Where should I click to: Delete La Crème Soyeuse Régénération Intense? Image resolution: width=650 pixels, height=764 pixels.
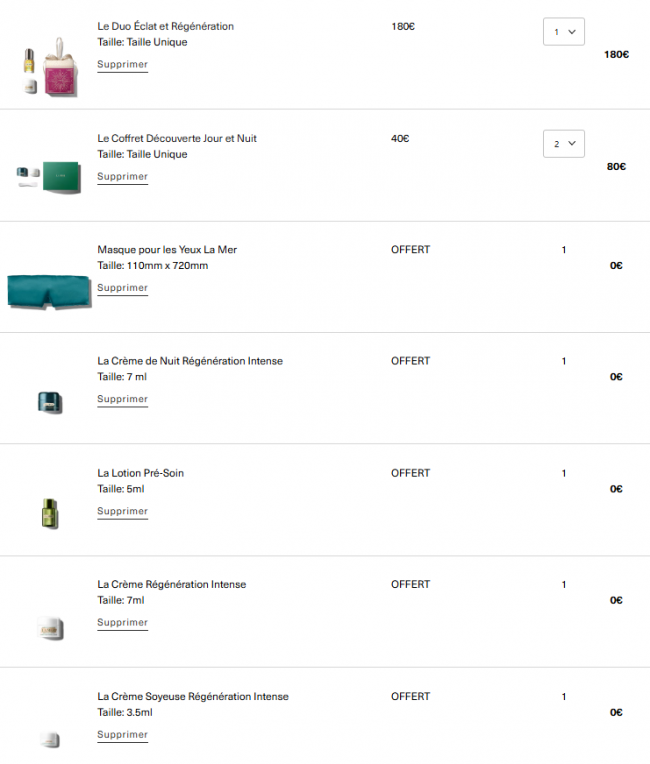point(122,734)
